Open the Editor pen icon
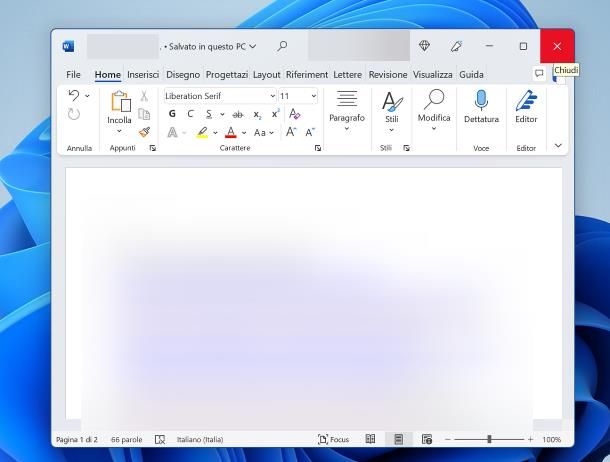Viewport: 610px width, 462px height. point(526,100)
